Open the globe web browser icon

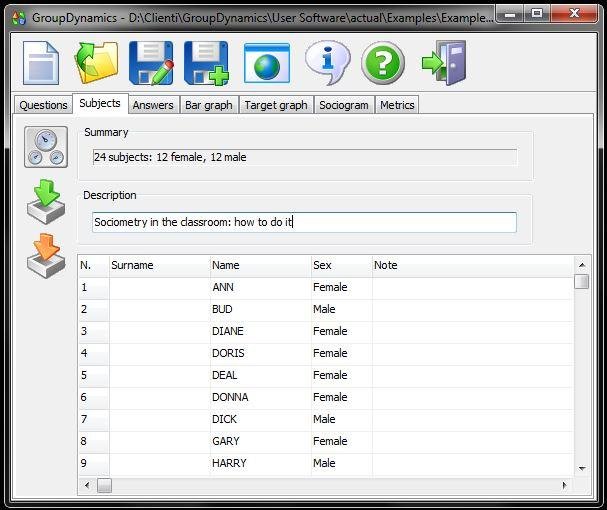(267, 63)
